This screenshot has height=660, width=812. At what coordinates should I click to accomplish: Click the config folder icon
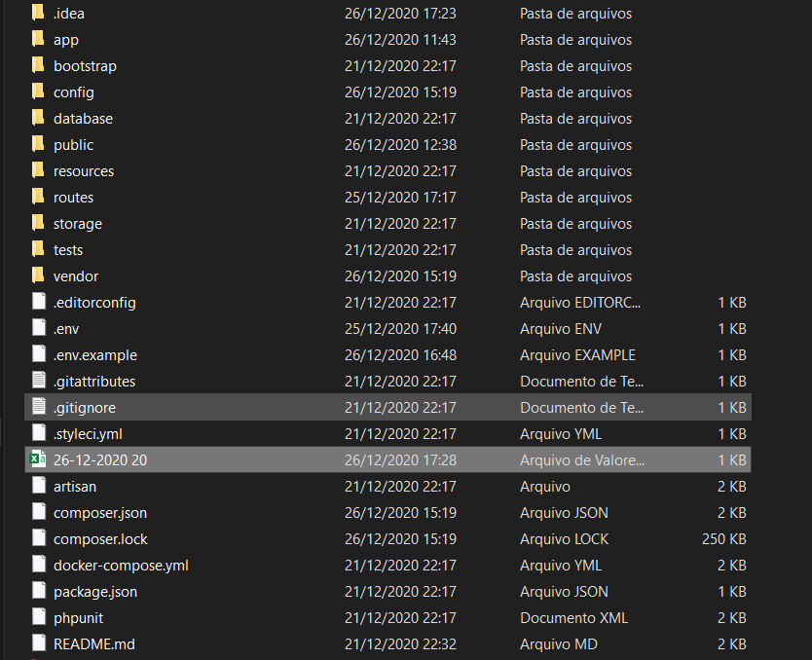click(x=38, y=92)
